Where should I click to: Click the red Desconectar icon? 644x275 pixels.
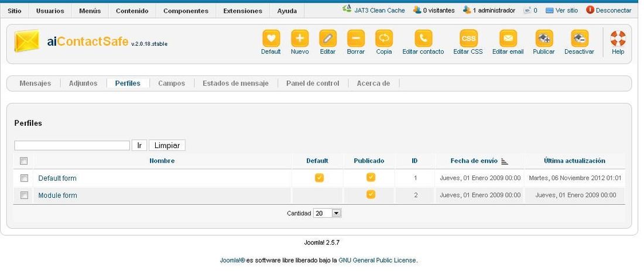(x=590, y=10)
